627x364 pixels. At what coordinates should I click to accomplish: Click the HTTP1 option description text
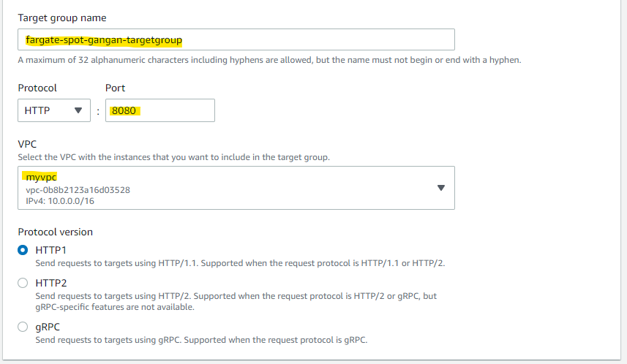[240, 262]
